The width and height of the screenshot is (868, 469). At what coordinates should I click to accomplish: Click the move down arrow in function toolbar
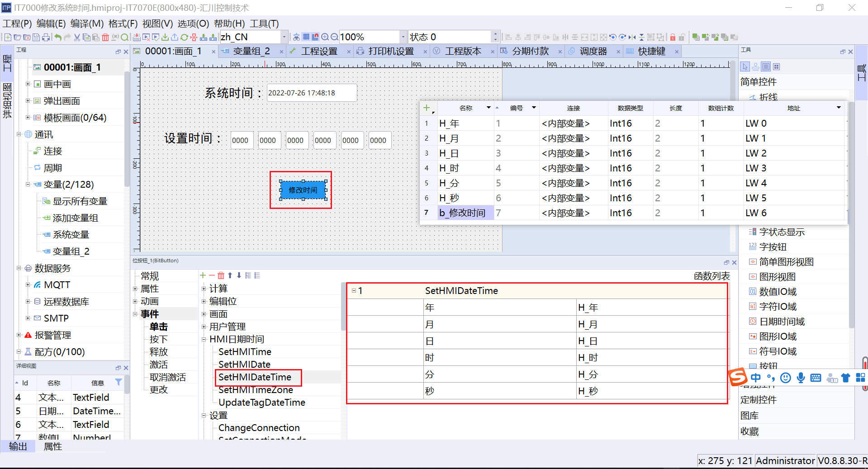tap(239, 275)
